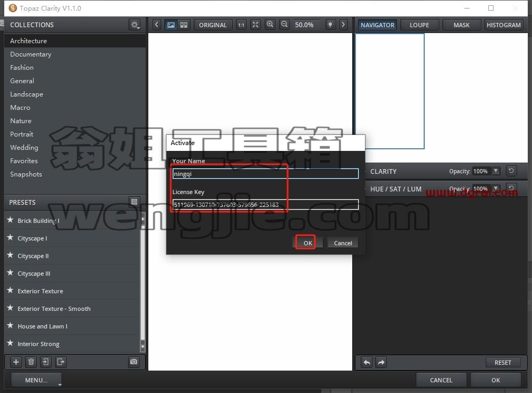Click Cancel in the Activate dialog
Viewport: 532px width, 393px height.
pos(343,243)
